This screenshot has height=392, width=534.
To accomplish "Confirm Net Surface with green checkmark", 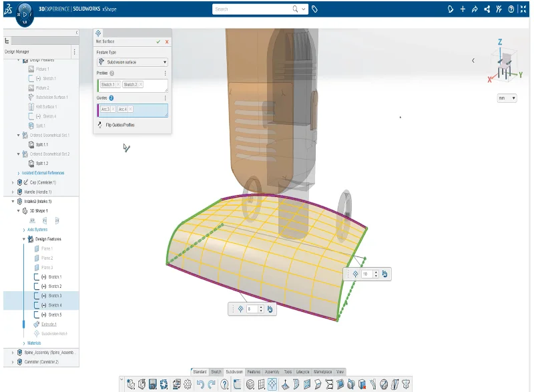I will coord(158,41).
